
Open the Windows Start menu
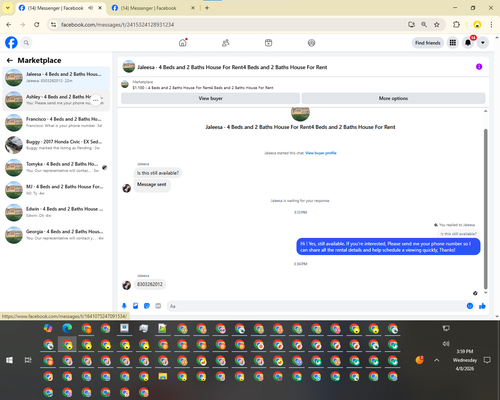pos(9,360)
